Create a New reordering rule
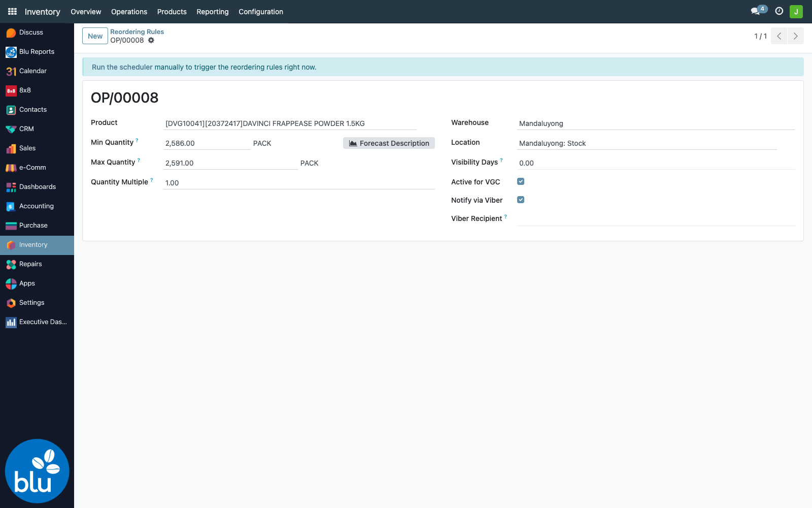Viewport: 812px width, 508px height. tap(95, 36)
